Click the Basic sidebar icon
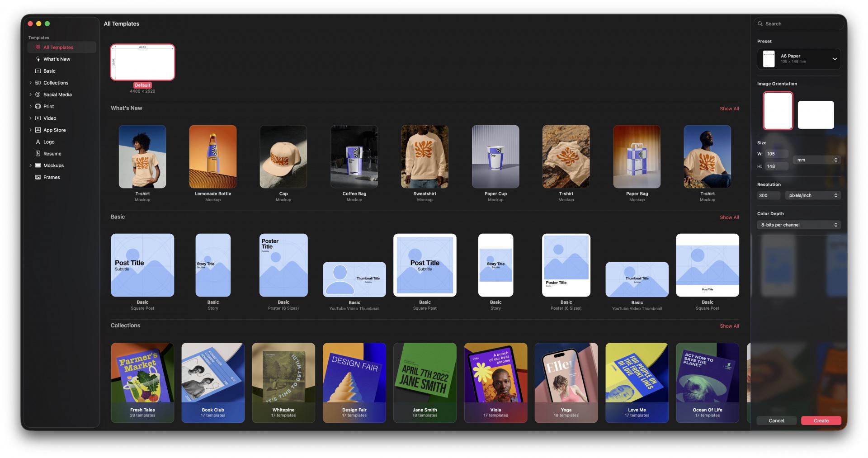 pyautogui.click(x=38, y=71)
